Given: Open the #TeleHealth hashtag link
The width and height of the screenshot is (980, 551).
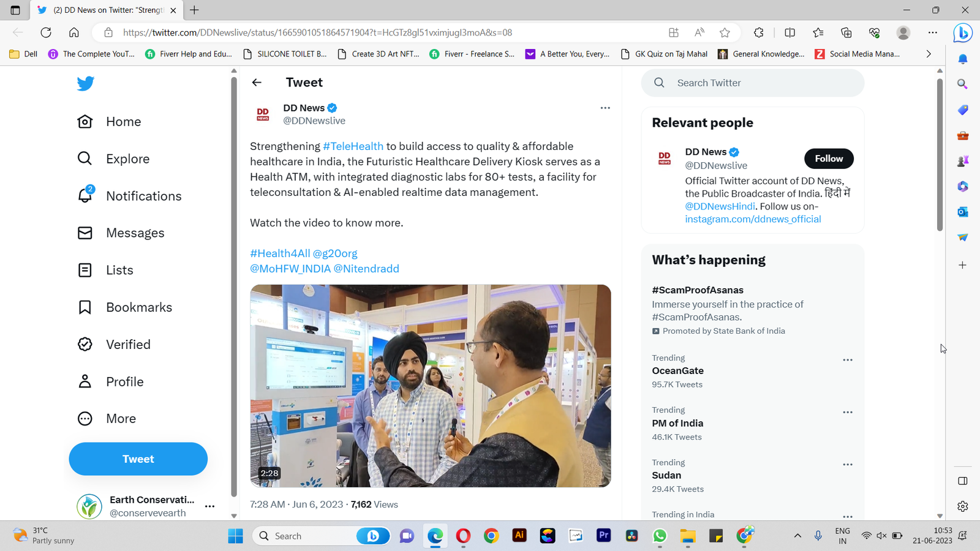Looking at the screenshot, I should (x=353, y=146).
